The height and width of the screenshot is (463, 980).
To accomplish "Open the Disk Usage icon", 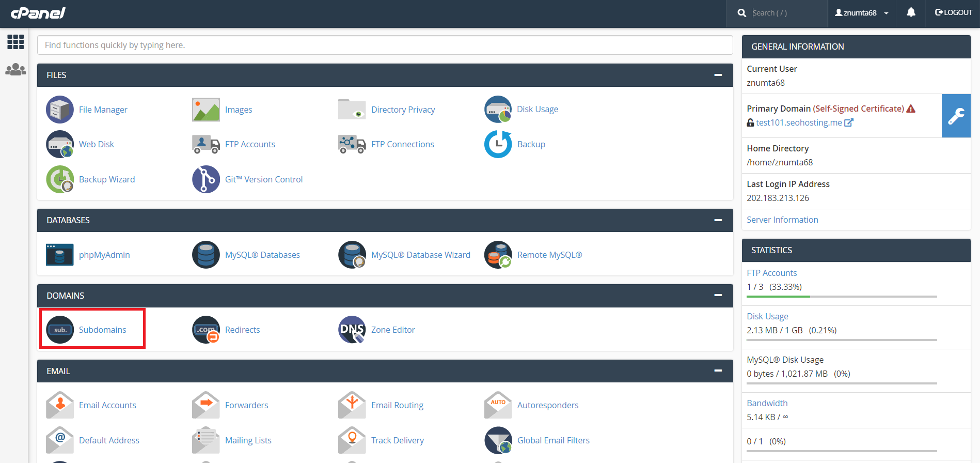I will coord(498,110).
